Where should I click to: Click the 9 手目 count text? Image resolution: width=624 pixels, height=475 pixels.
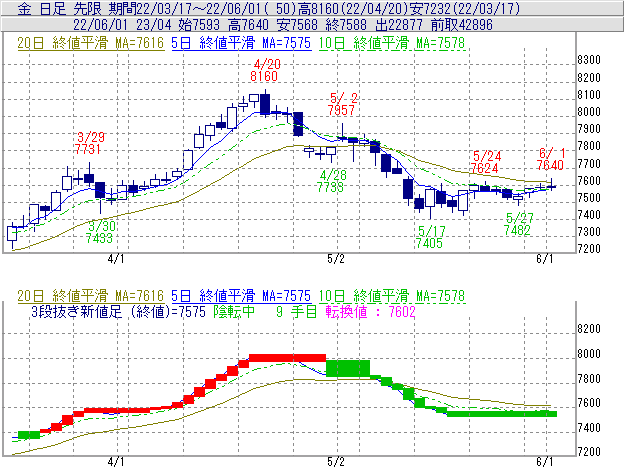[296, 312]
